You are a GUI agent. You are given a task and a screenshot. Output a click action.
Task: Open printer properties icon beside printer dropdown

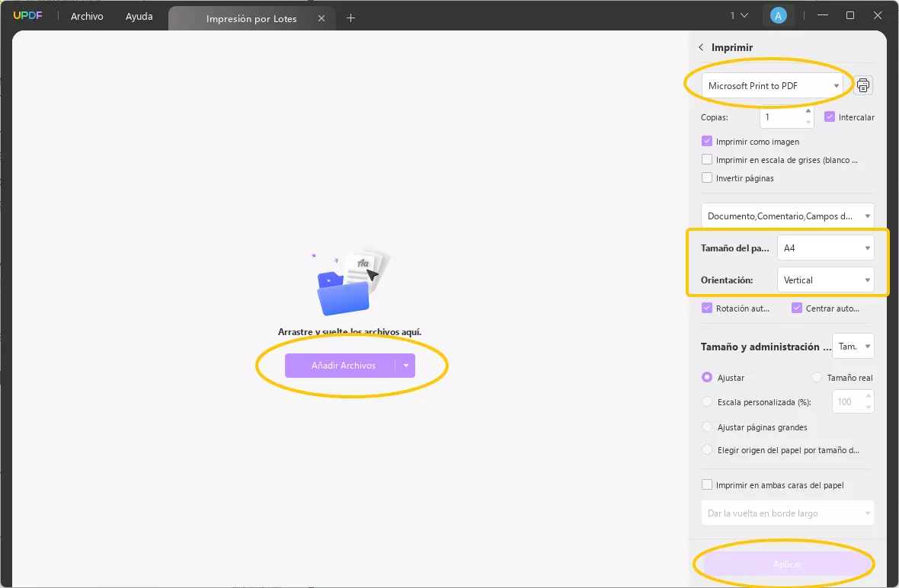(863, 85)
